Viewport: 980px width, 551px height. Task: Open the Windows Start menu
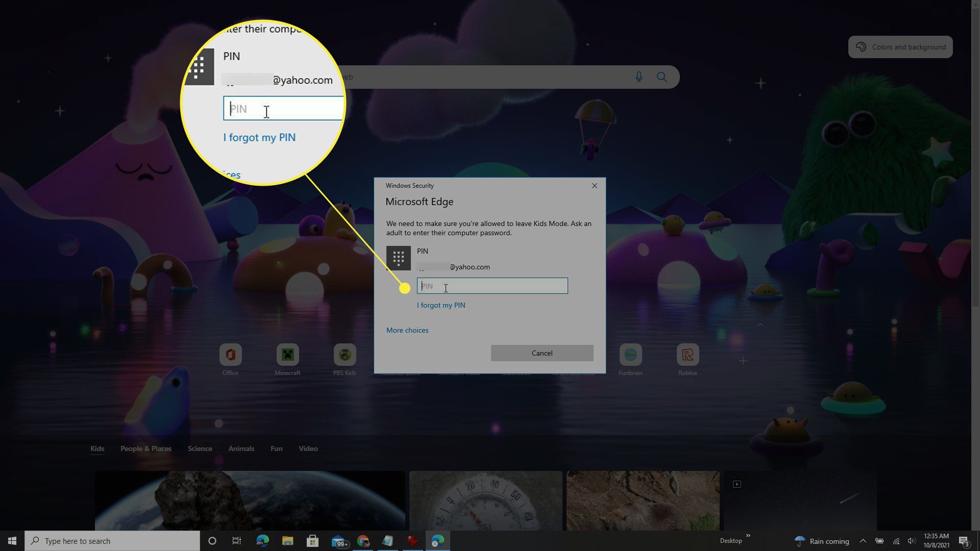(x=12, y=541)
